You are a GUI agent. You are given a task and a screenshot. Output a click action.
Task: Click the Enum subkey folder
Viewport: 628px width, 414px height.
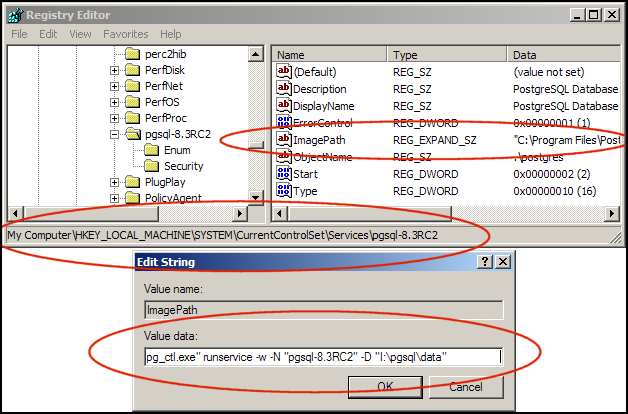tap(151, 150)
